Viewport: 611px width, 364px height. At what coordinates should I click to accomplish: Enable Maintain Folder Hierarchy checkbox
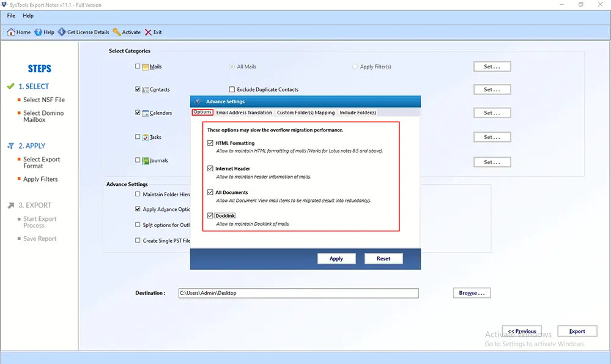138,194
